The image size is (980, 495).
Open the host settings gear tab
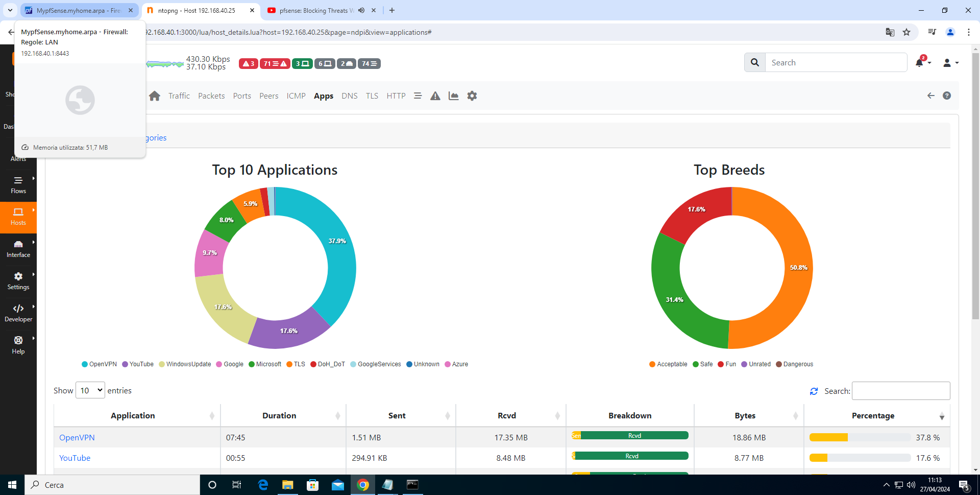472,96
